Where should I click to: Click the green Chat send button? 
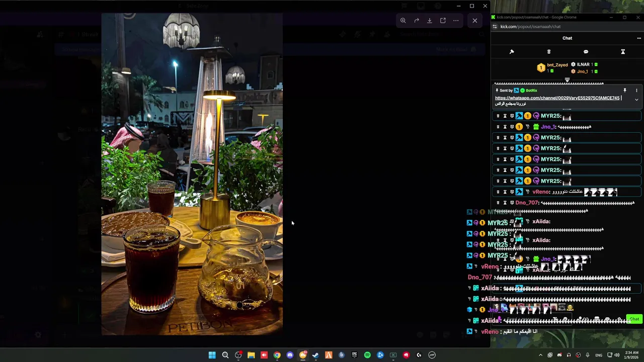pyautogui.click(x=634, y=319)
